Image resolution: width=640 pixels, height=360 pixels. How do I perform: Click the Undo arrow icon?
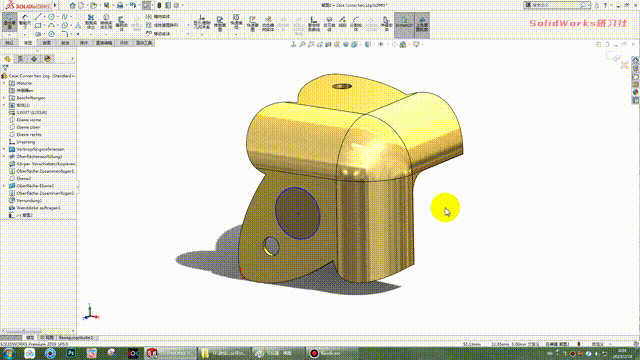click(133, 5)
